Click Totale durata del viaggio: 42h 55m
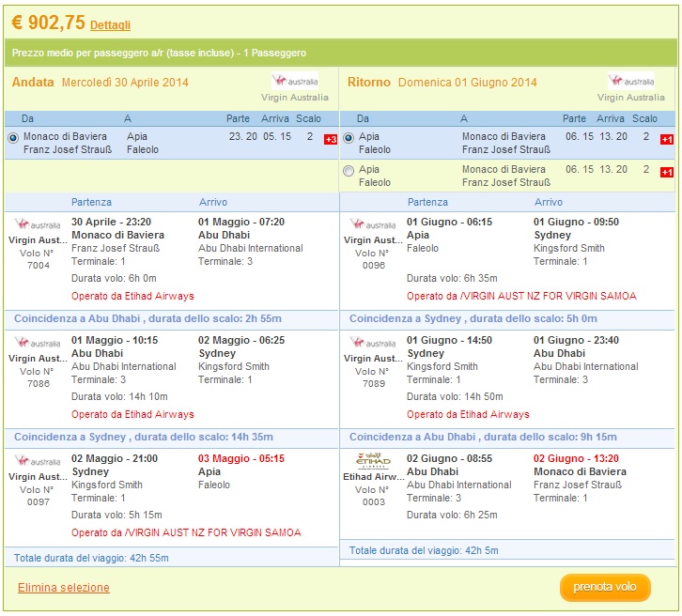The width and height of the screenshot is (682, 616). [91, 558]
